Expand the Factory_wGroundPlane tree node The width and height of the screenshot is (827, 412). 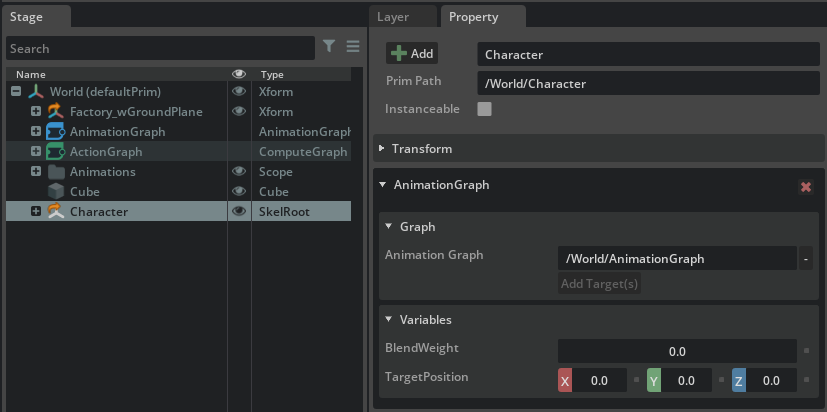36,112
